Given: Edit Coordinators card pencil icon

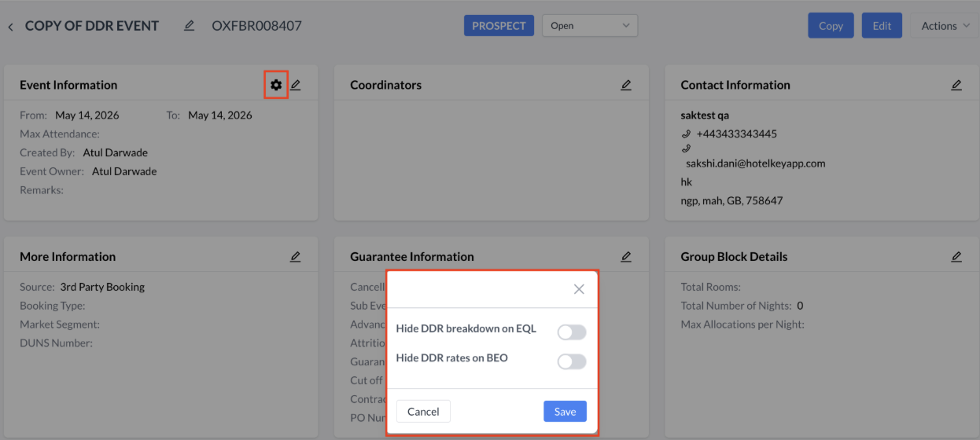Looking at the screenshot, I should pyautogui.click(x=626, y=85).
